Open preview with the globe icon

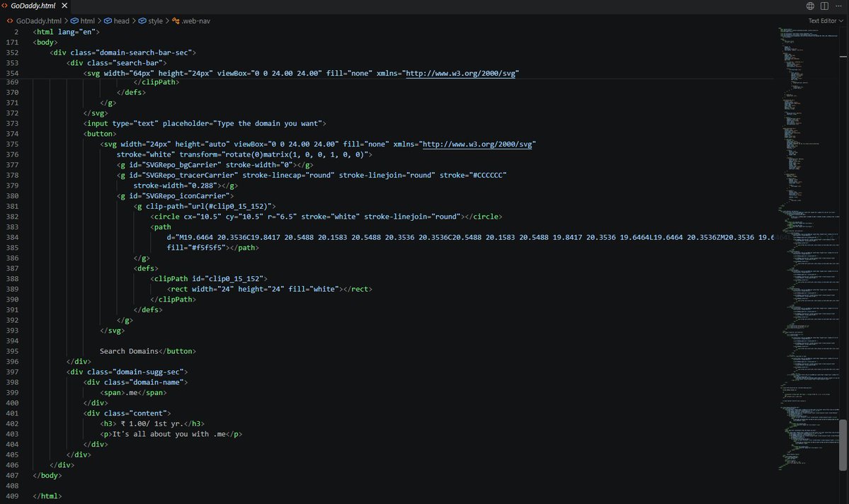coord(810,6)
